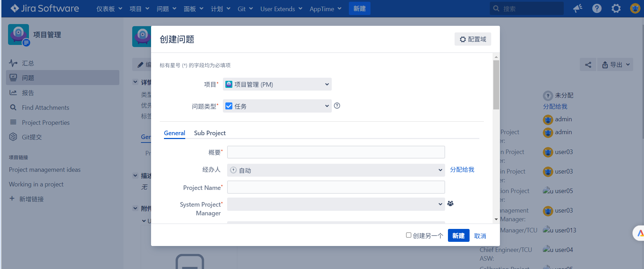The width and height of the screenshot is (644, 269).
Task: Click the dialog vertical scrollbar thumb
Action: pyautogui.click(x=496, y=85)
